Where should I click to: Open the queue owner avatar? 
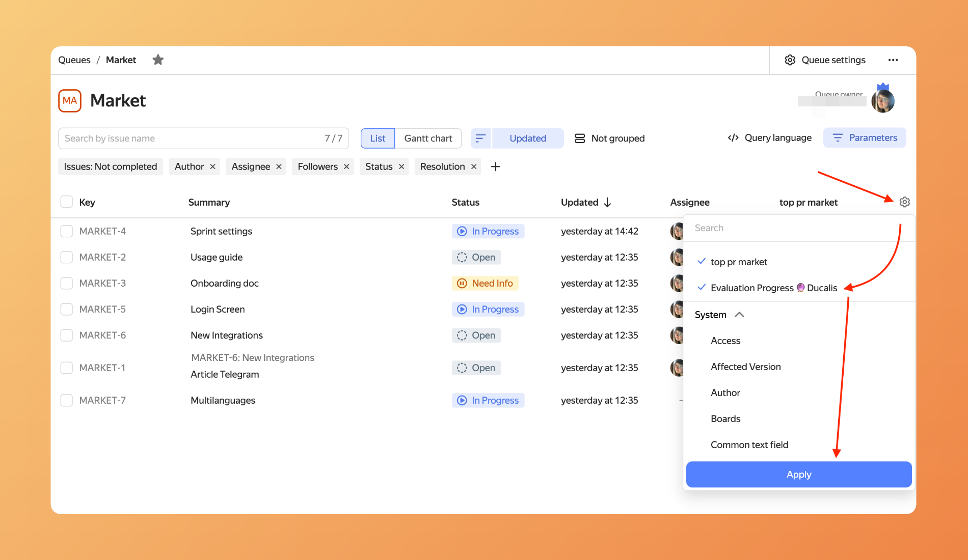pos(882,101)
